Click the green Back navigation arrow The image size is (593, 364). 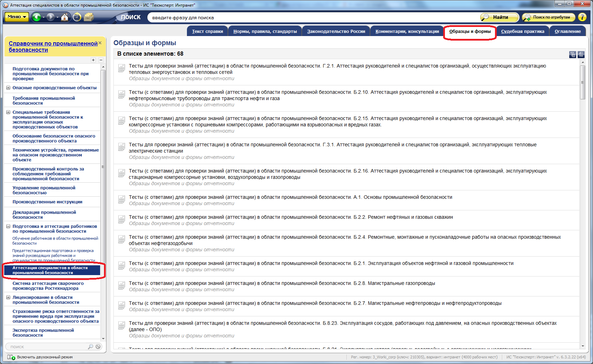36,17
